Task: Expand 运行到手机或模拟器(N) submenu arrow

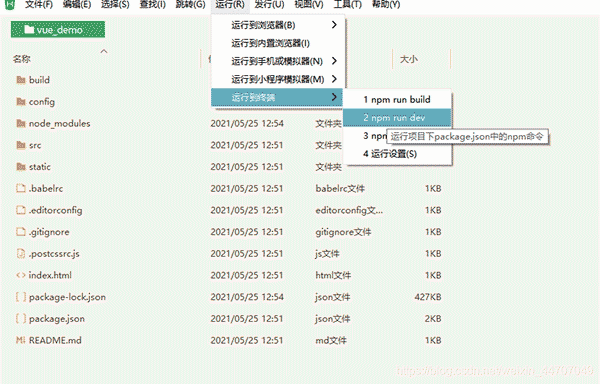Action: pyautogui.click(x=334, y=61)
